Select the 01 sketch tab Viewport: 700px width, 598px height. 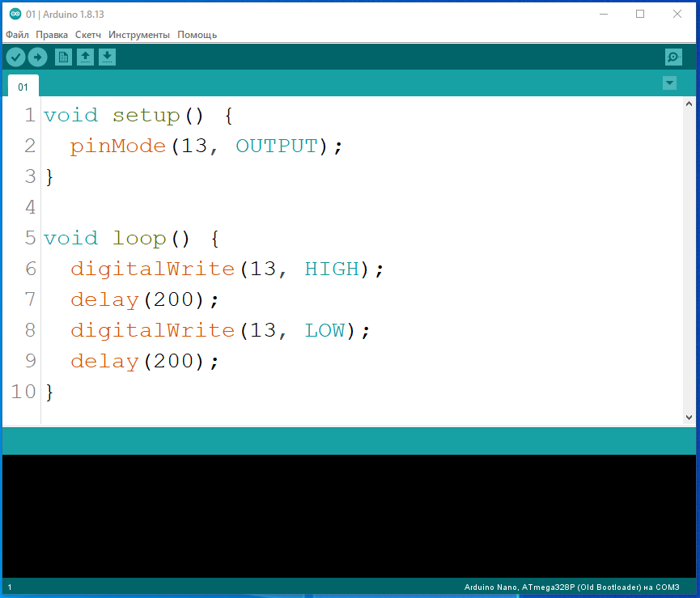(x=23, y=87)
